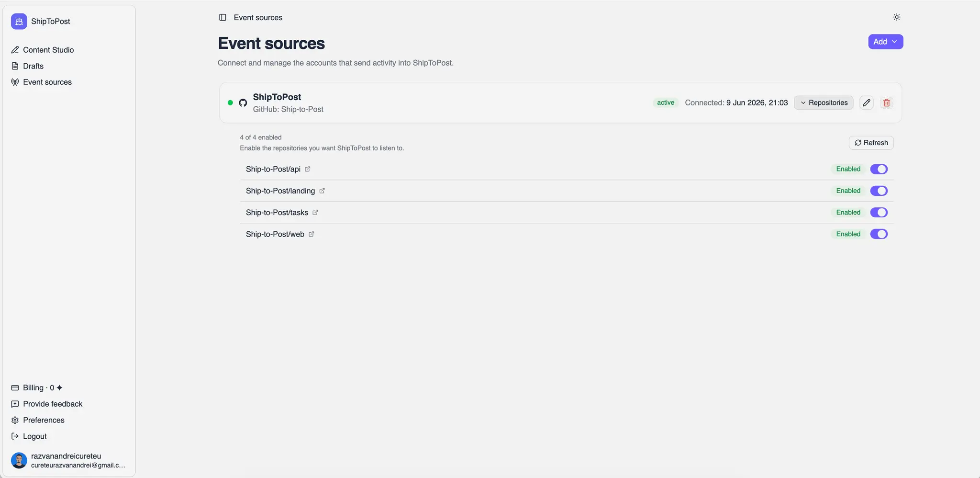
Task: Click the Ship-to-Post/api repository name
Action: tap(273, 169)
